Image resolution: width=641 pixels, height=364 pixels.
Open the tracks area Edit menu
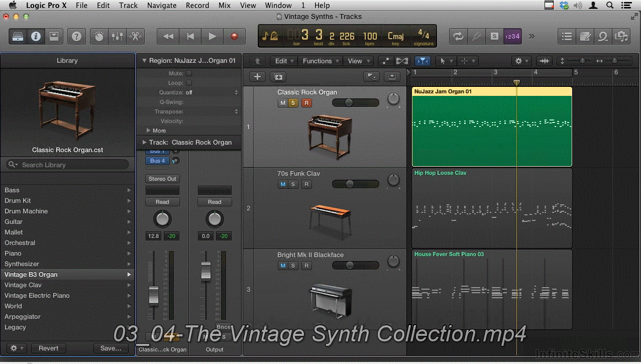point(284,61)
